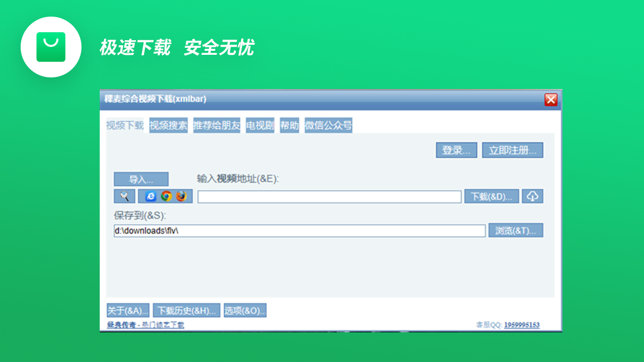Click the green app store logo
The height and width of the screenshot is (362, 644).
click(x=51, y=47)
